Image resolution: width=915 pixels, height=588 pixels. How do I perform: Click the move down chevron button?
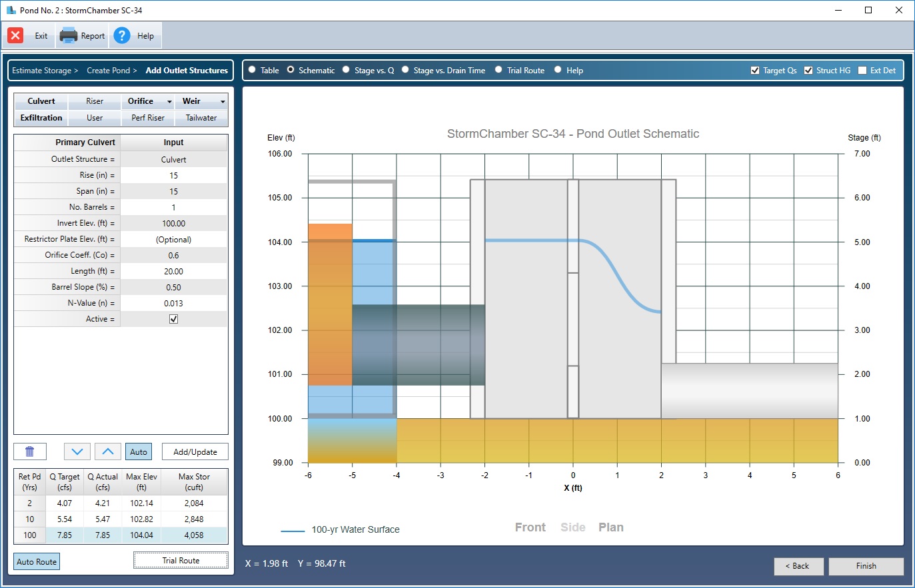pos(77,451)
